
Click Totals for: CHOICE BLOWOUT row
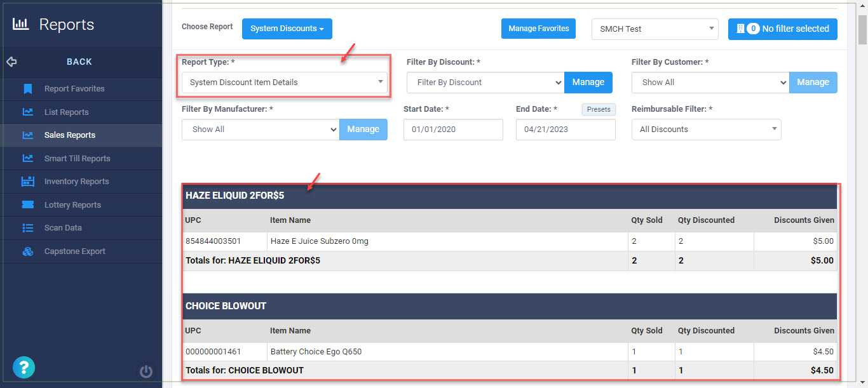[x=510, y=370]
